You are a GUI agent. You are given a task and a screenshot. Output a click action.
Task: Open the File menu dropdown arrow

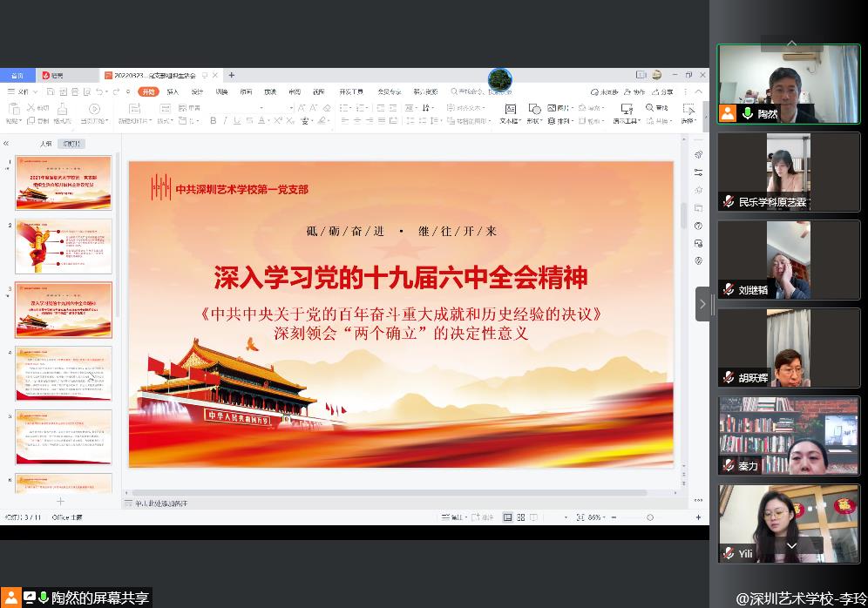[36, 91]
